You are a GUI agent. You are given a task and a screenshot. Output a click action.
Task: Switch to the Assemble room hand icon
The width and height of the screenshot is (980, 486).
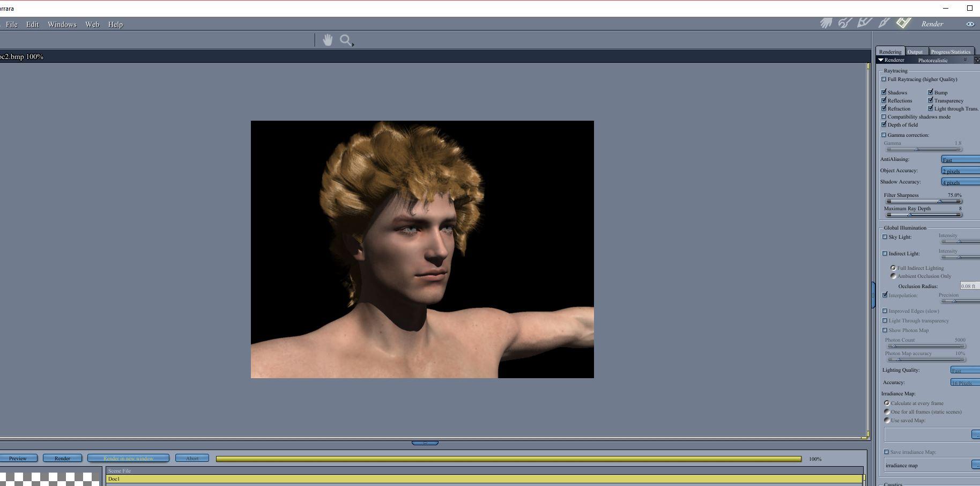(826, 23)
